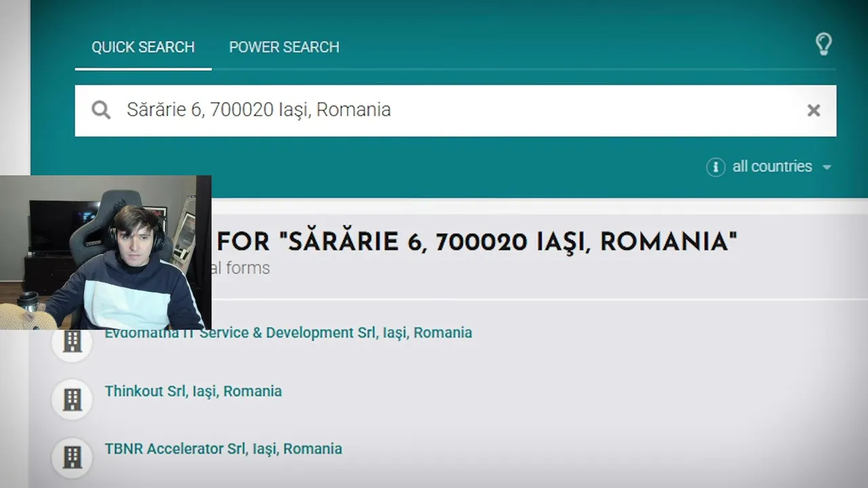Click the info icon beside all countries
This screenshot has height=488, width=868.
point(715,167)
